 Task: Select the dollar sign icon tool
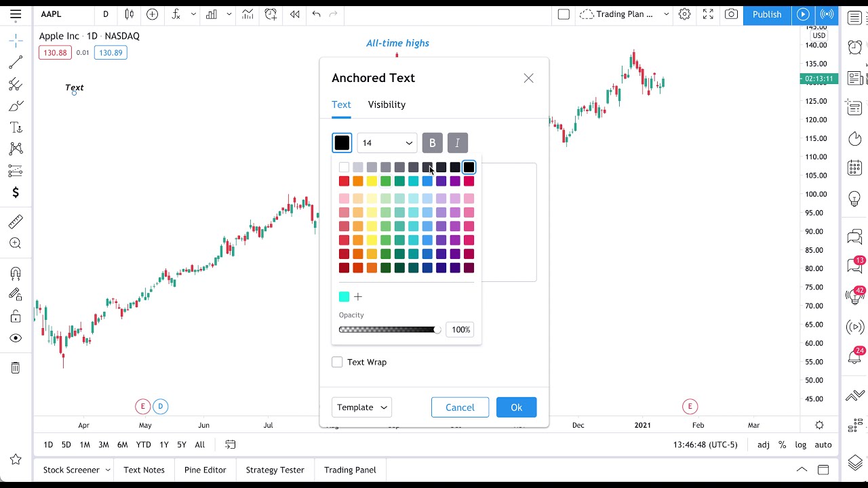16,192
